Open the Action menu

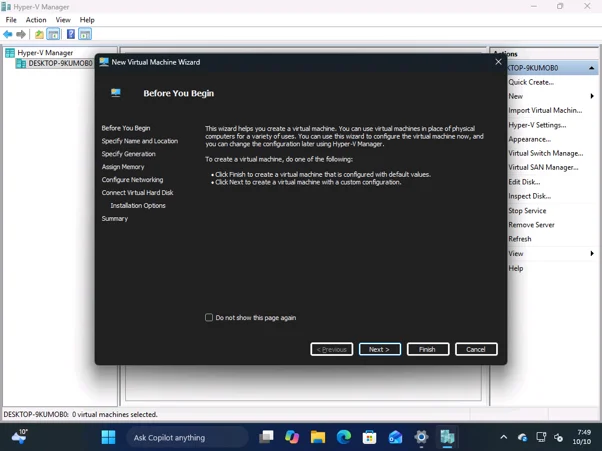point(36,20)
